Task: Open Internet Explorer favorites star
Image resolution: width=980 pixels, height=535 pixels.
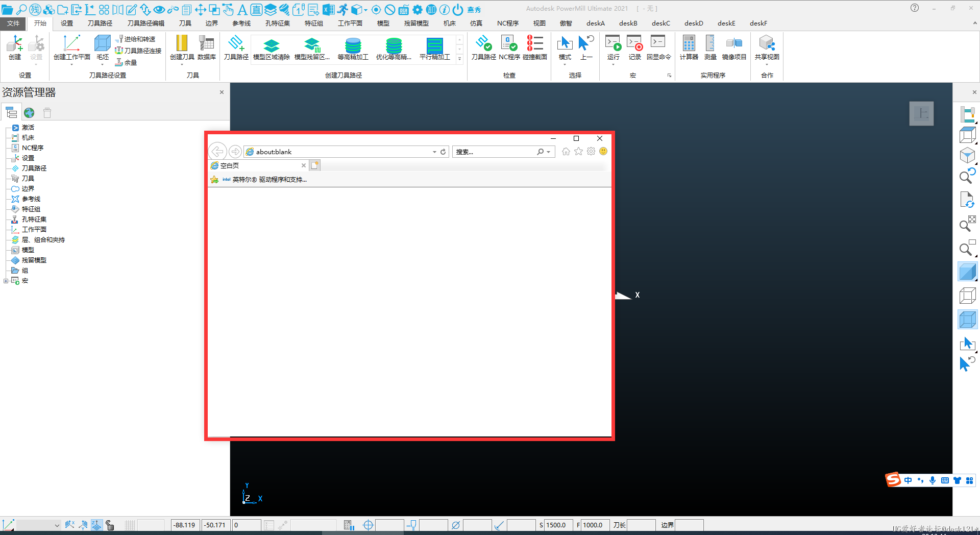Action: [578, 152]
